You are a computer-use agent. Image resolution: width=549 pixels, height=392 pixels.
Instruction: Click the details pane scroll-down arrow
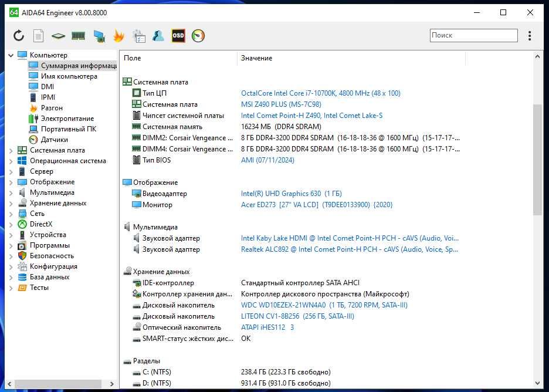click(537, 383)
